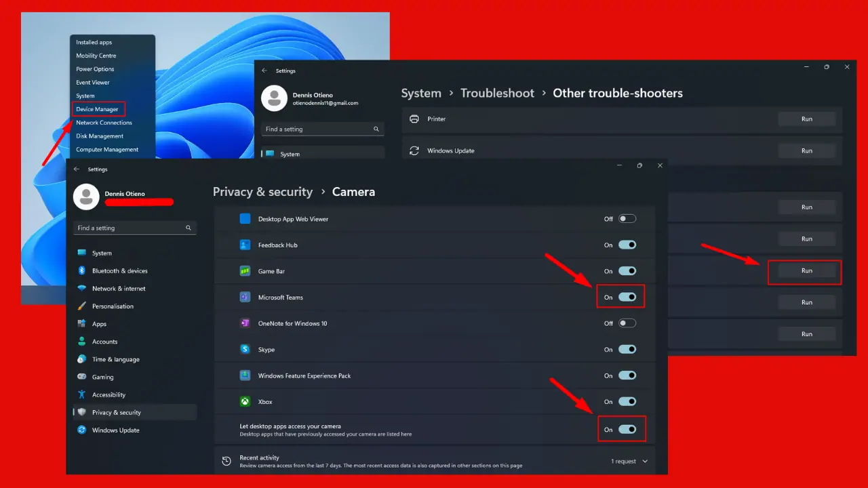Click the Accounts person icon
The image size is (868, 488).
(82, 342)
